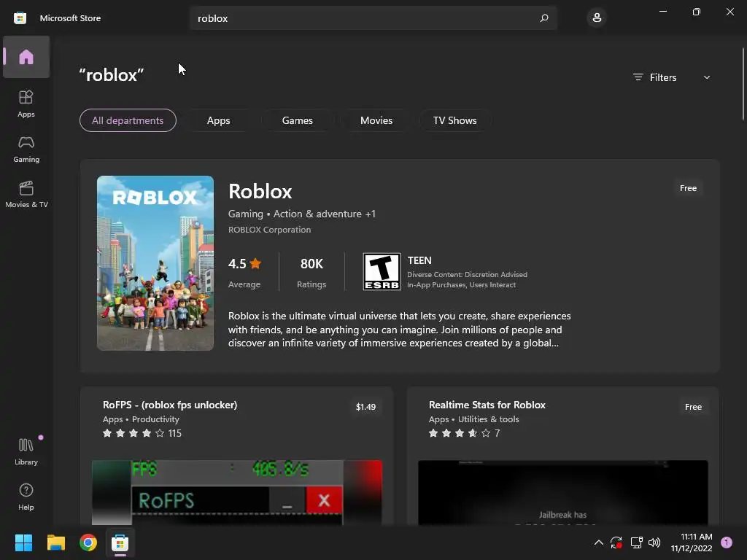This screenshot has width=747, height=560.
Task: Click Free for Realtime Stats for Roblox
Action: 693,407
